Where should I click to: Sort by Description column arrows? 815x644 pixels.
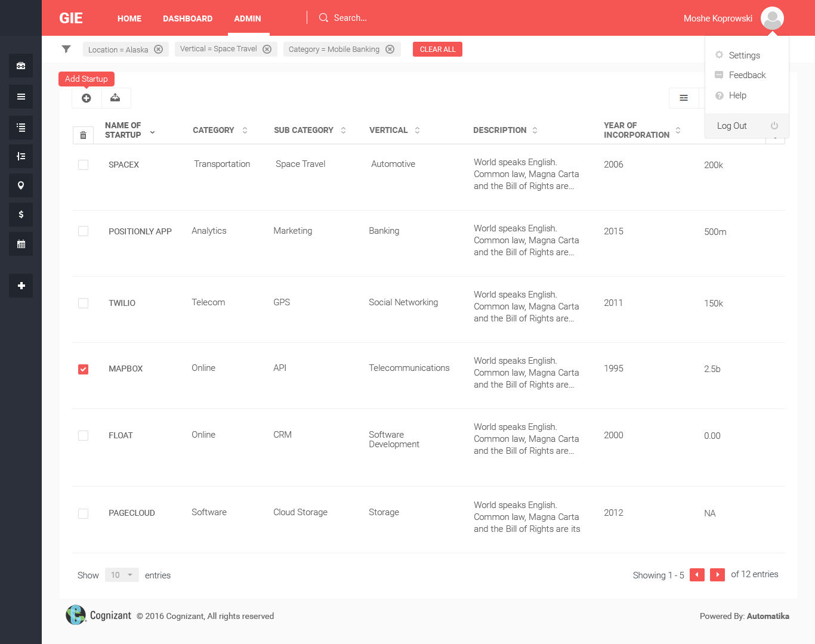pyautogui.click(x=535, y=130)
